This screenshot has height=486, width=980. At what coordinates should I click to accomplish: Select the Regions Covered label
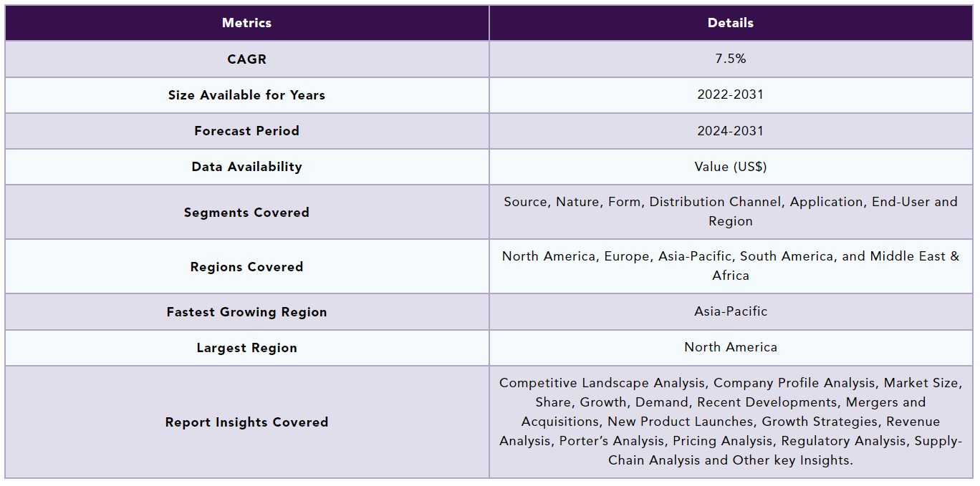[x=246, y=267]
